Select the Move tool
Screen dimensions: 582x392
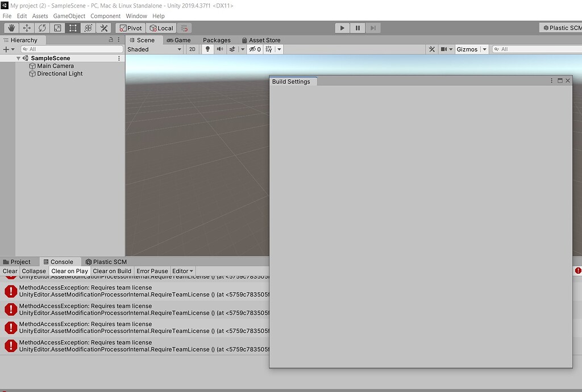click(x=26, y=27)
